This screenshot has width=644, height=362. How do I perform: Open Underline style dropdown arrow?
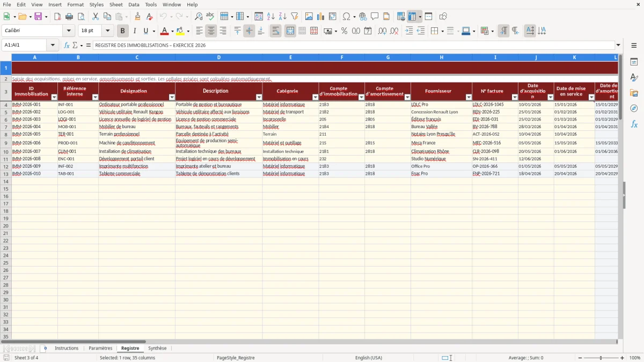pos(153,31)
